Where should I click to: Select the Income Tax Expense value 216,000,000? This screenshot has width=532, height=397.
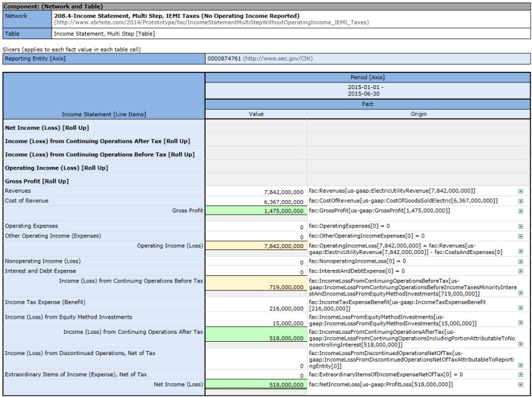287,309
